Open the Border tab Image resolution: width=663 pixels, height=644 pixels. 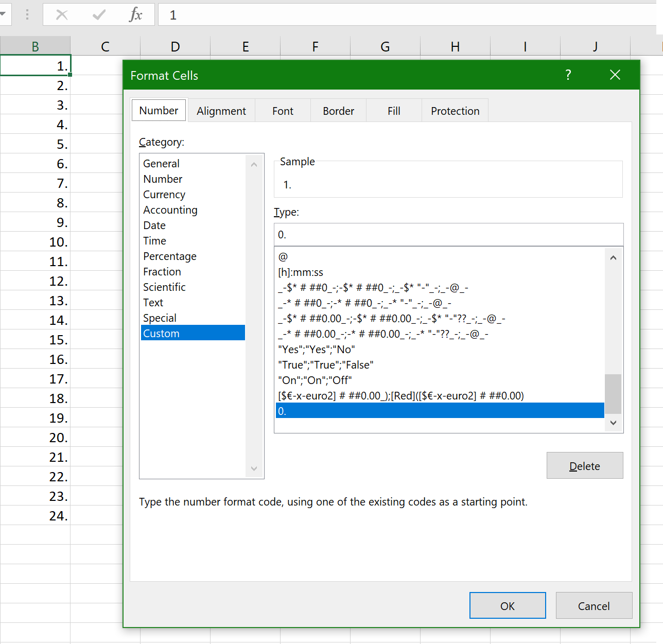[338, 111]
